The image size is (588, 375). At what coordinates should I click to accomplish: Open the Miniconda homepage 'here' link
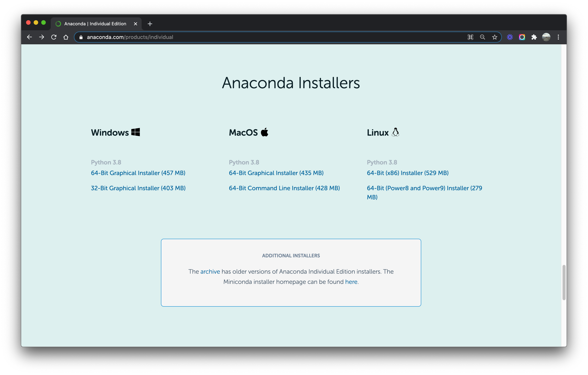pyautogui.click(x=351, y=282)
